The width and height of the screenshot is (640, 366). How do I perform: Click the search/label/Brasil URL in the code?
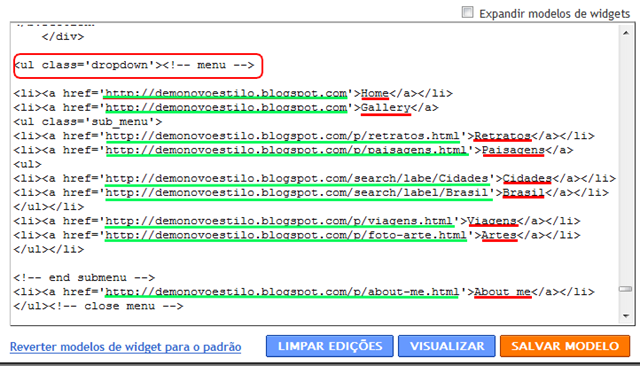[x=297, y=193]
